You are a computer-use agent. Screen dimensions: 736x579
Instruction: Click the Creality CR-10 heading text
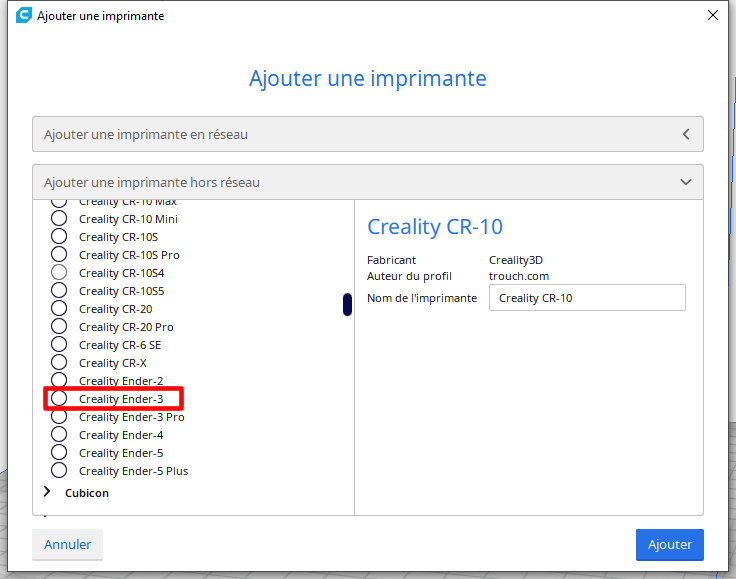tap(435, 227)
